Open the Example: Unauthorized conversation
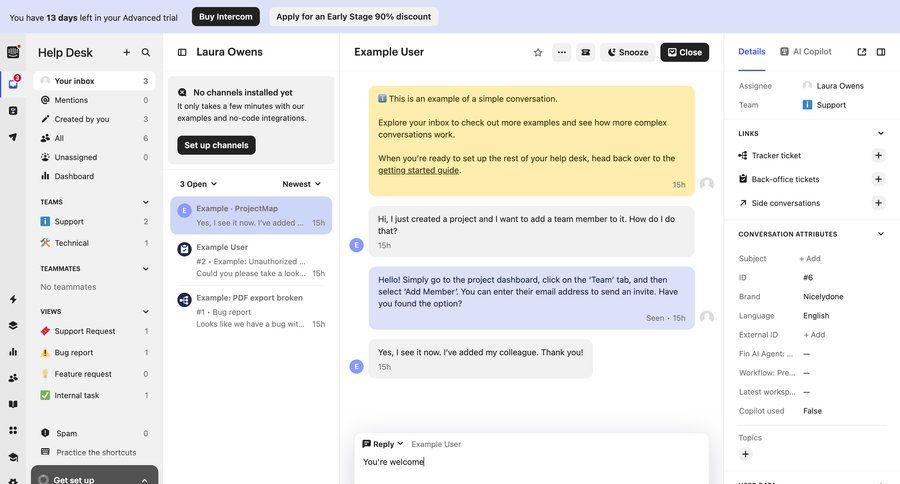The width and height of the screenshot is (900, 484). coord(251,260)
